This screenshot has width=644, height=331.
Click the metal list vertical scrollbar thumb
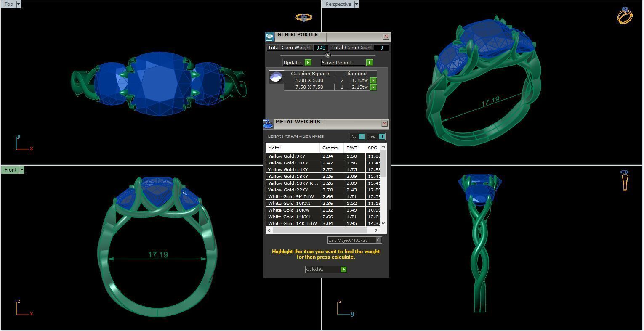[x=383, y=162]
